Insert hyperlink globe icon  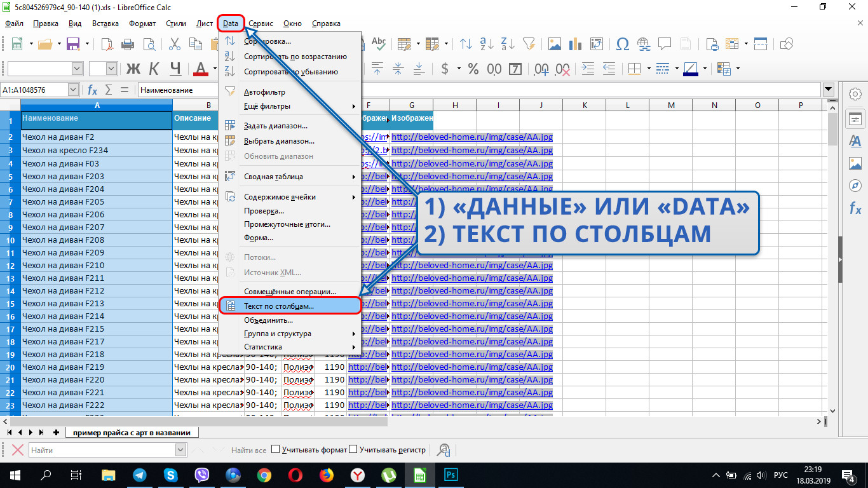pyautogui.click(x=644, y=44)
